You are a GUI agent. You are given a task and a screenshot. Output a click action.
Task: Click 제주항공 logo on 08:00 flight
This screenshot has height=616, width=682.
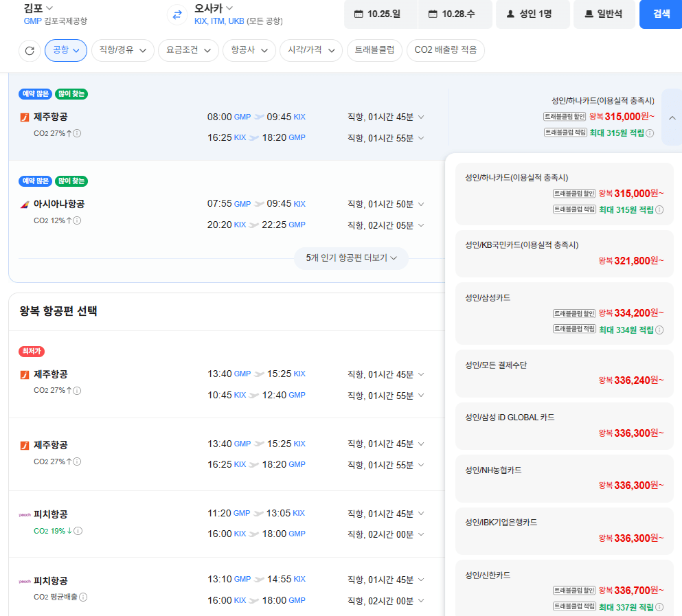(25, 117)
